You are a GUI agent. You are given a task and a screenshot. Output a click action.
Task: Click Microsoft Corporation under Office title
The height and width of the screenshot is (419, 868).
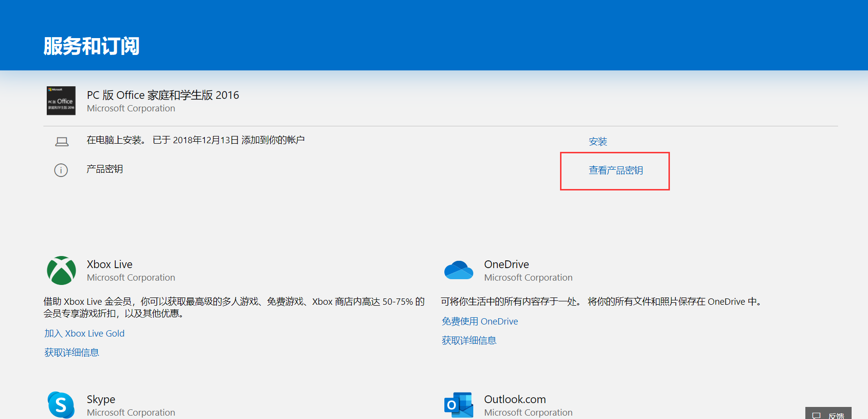[x=131, y=108]
